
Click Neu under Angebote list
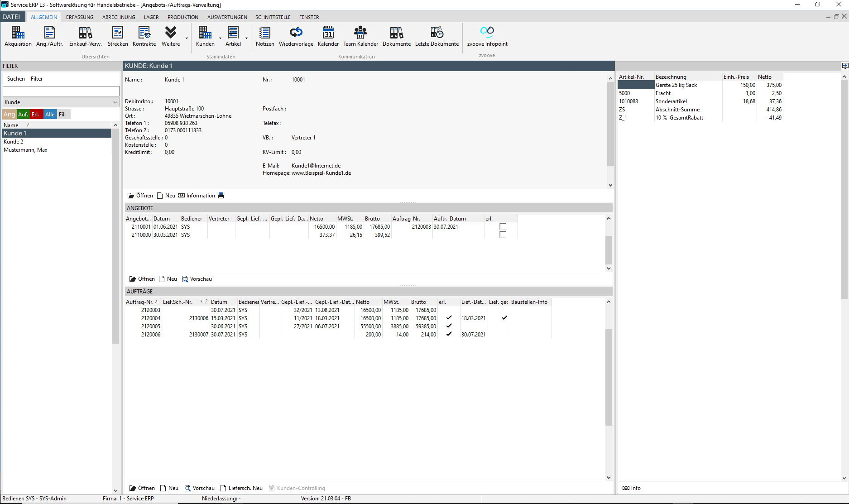[168, 279]
